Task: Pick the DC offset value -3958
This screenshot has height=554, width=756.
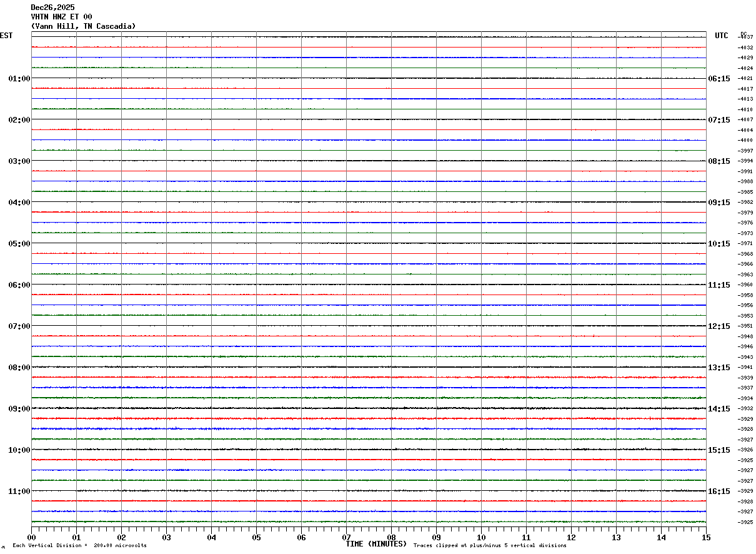Action: [x=745, y=295]
